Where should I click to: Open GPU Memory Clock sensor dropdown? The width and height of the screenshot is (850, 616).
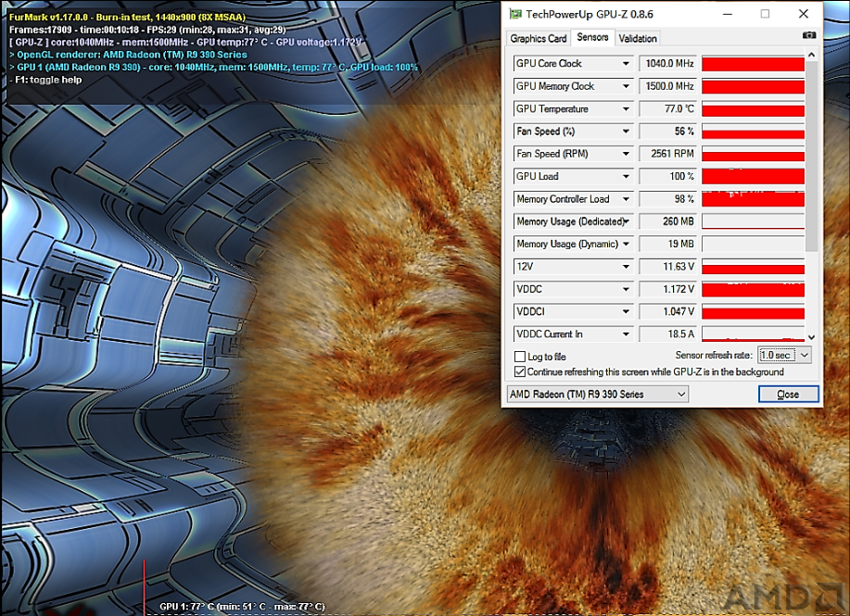(626, 86)
